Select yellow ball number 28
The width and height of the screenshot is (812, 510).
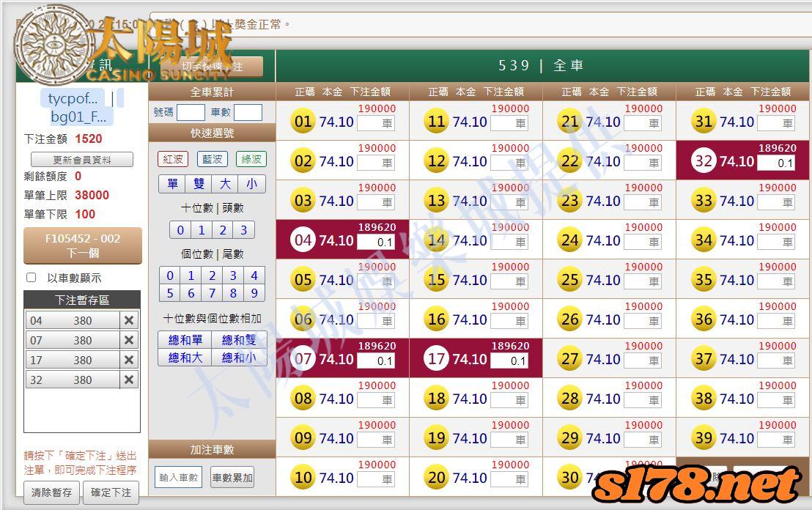[569, 398]
